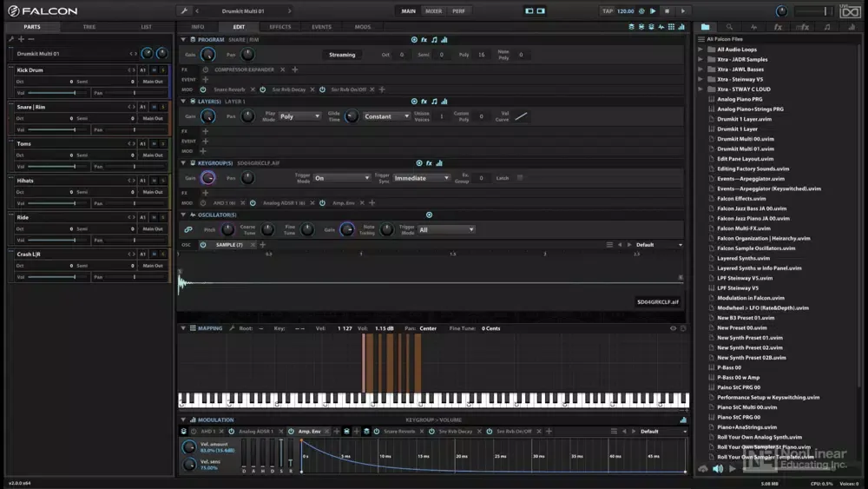Open the Play Mode Poly dropdown
Image resolution: width=868 pixels, height=489 pixels.
tap(299, 116)
